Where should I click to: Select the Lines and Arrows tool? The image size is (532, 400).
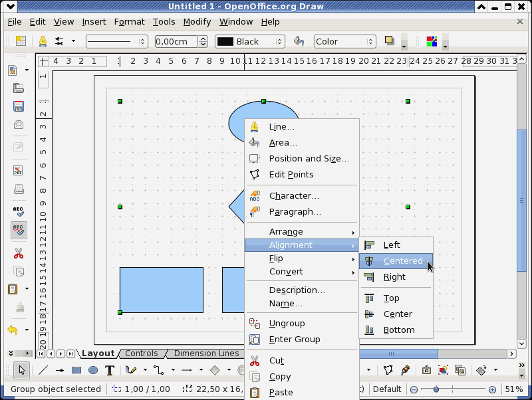click(x=187, y=370)
